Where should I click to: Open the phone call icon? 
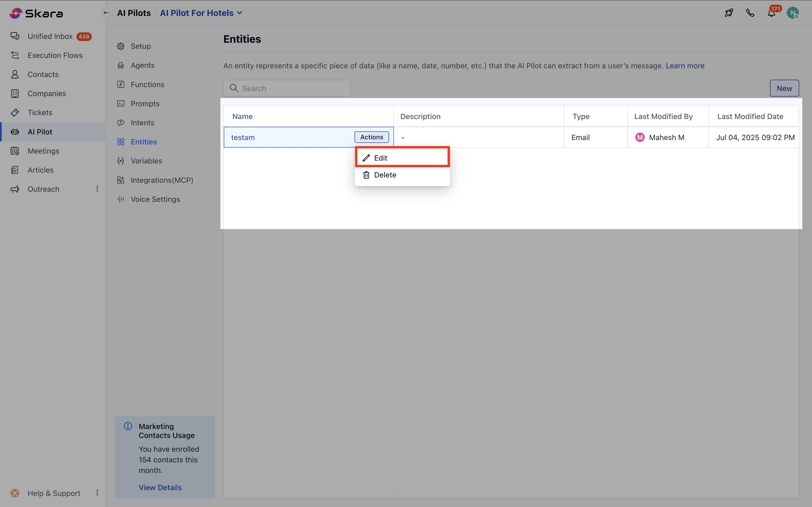(x=750, y=13)
